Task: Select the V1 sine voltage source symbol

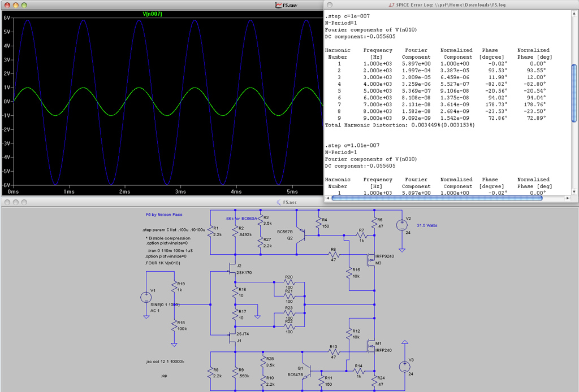Action: tap(146, 298)
